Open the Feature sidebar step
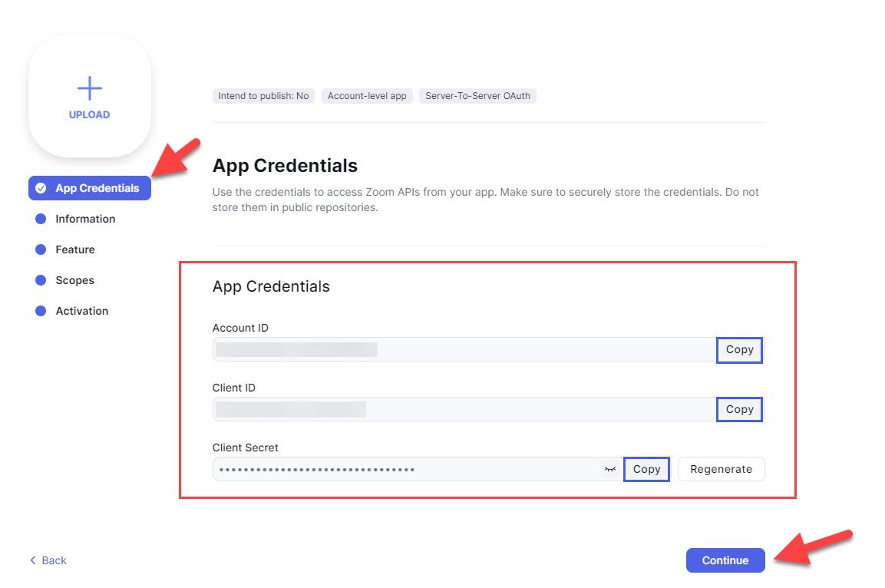 coord(75,249)
